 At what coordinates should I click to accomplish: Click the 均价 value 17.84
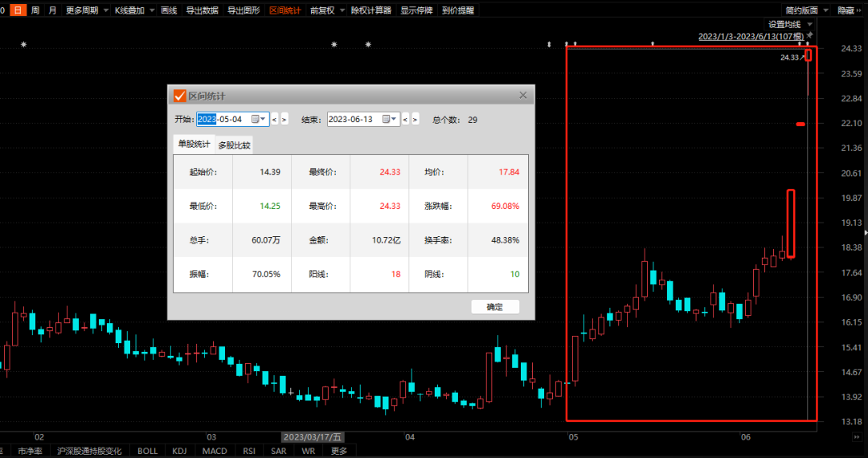pyautogui.click(x=509, y=172)
